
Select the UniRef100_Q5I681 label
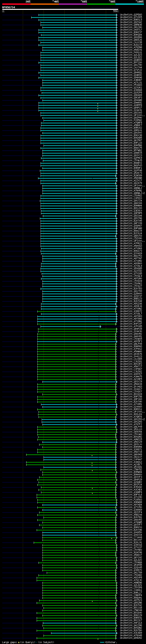[x=131, y=467]
